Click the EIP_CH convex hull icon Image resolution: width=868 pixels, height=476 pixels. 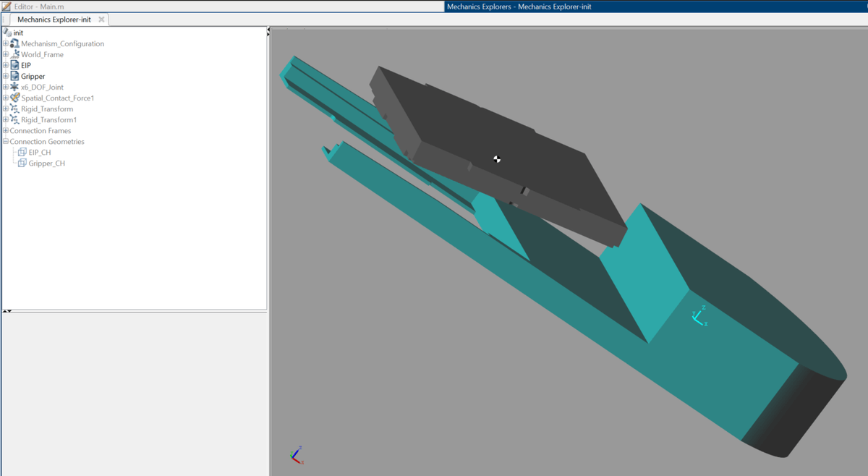[x=21, y=152]
